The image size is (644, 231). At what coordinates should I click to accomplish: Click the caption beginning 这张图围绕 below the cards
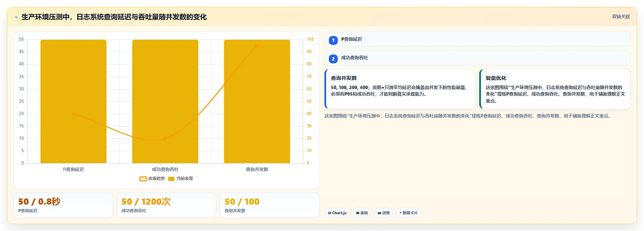468,116
